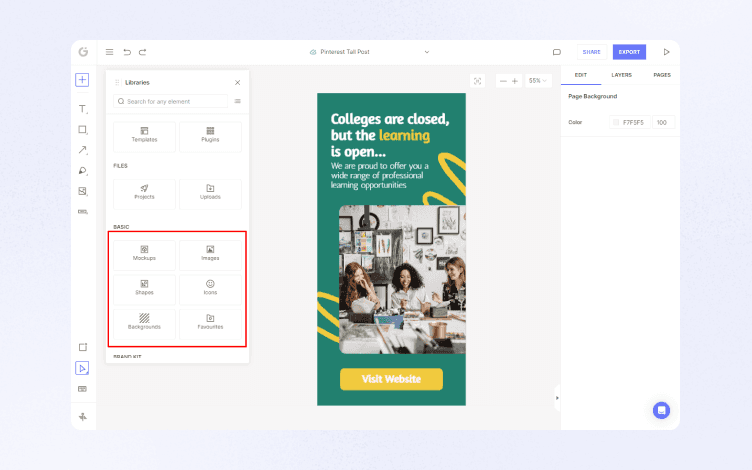Open the add element plus tool
This screenshot has height=470, width=752.
[x=82, y=80]
